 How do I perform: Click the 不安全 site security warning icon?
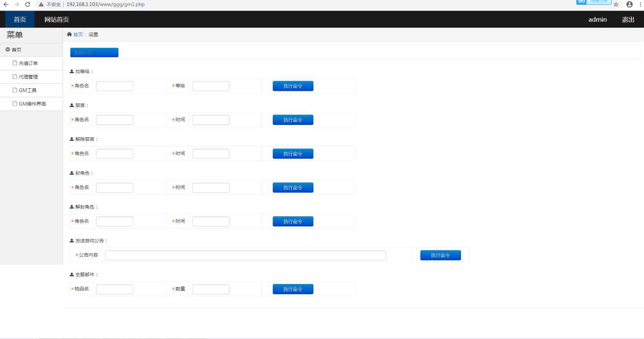click(41, 4)
